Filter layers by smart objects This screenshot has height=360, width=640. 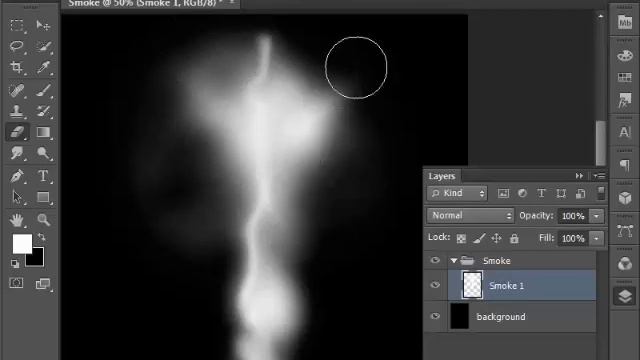coord(580,193)
